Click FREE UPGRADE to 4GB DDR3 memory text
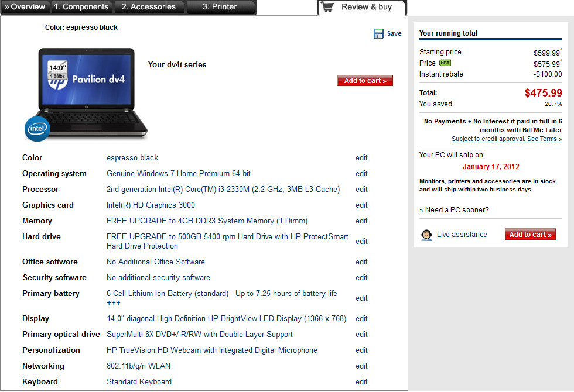The height and width of the screenshot is (392, 574). click(207, 221)
